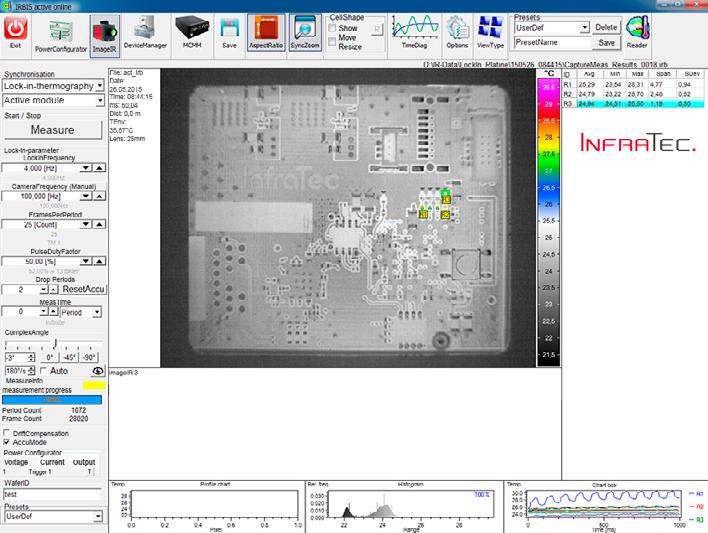Screen dimensions: 708x533
Task: Open the UserDef presets dropdown in toolbar
Action: click(584, 28)
